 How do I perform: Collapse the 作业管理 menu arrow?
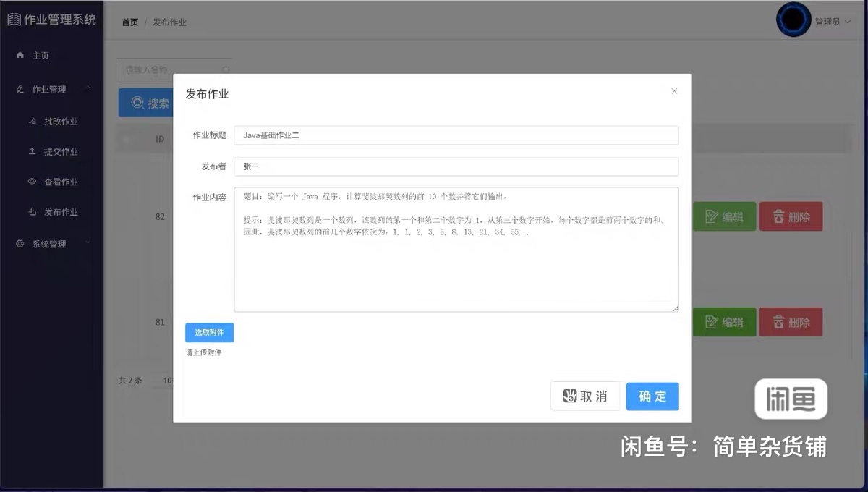[x=88, y=89]
